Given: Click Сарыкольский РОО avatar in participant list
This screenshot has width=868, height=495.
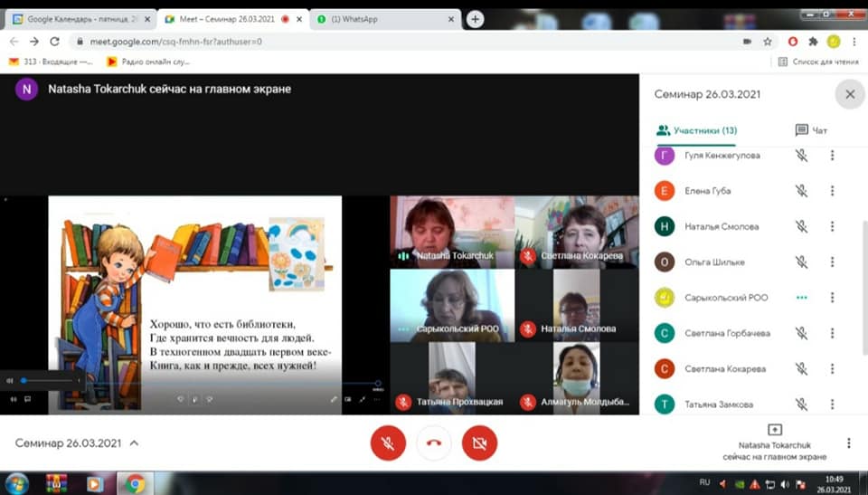Looking at the screenshot, I should (665, 298).
